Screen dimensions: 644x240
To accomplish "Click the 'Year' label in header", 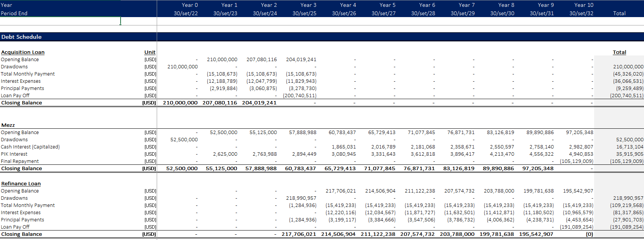I will 6,5.
